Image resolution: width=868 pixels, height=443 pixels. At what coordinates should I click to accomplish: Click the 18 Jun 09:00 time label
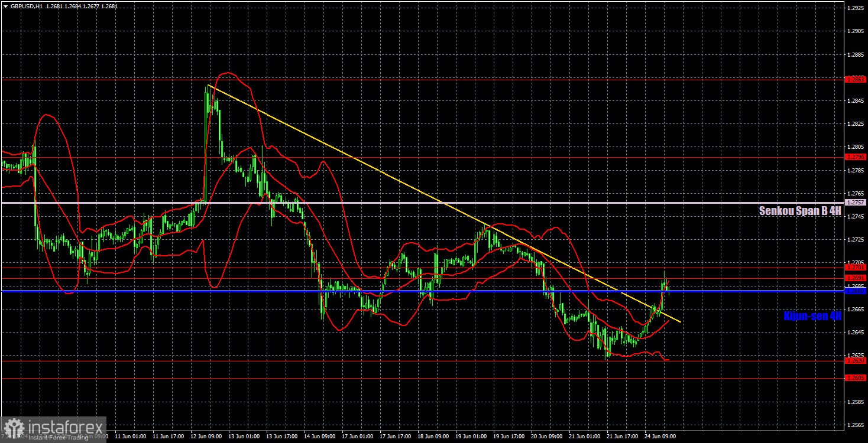coord(432,437)
